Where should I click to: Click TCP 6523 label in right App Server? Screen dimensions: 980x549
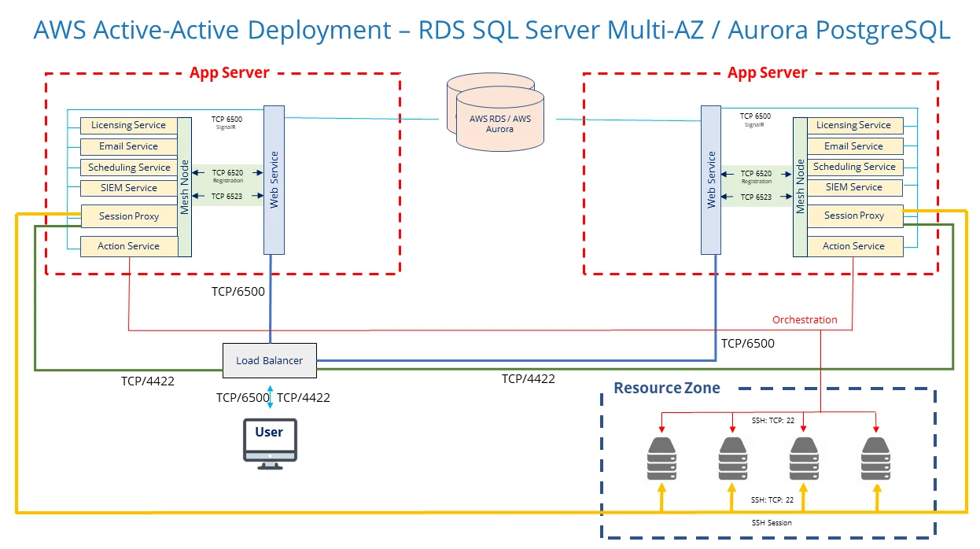pyautogui.click(x=756, y=197)
